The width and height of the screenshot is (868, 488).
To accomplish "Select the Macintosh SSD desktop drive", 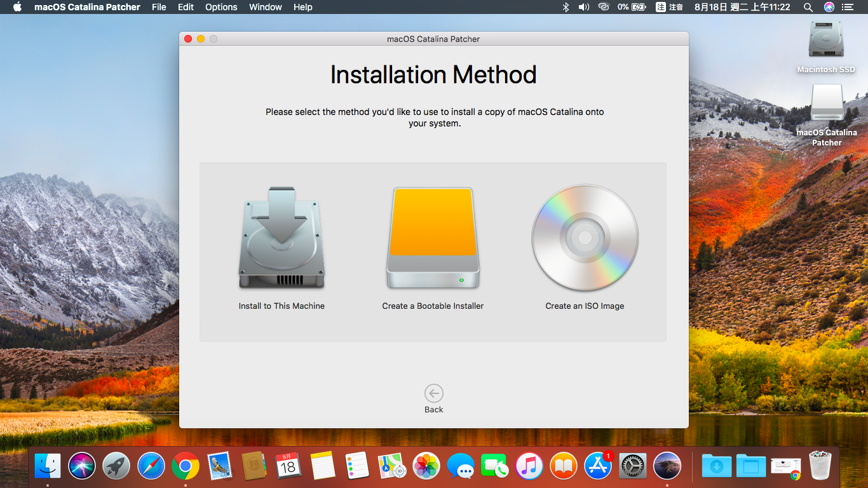I will point(826,47).
